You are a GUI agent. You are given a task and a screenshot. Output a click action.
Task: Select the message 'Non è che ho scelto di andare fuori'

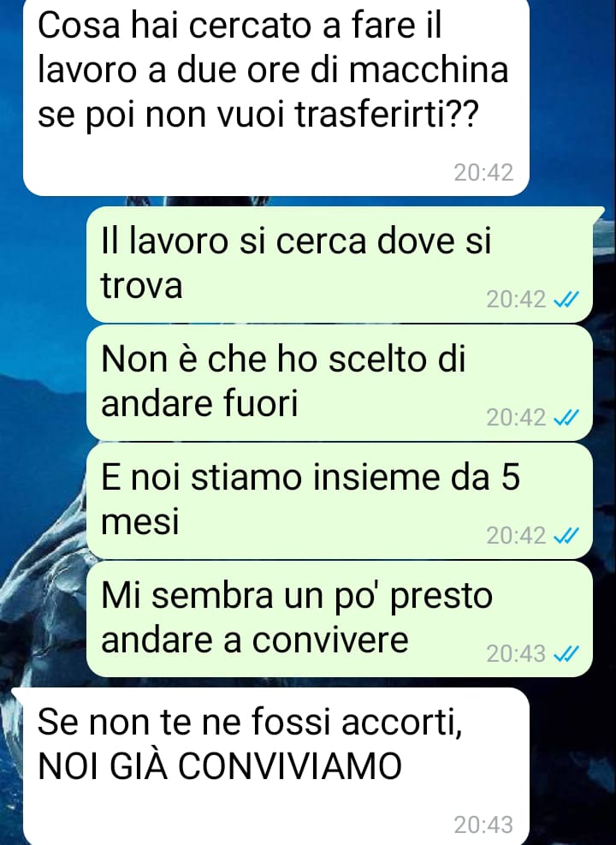(x=340, y=383)
